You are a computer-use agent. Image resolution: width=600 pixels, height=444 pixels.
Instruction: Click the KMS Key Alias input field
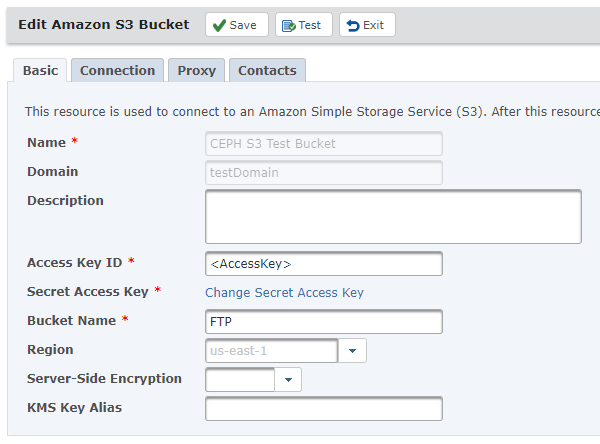coord(324,409)
